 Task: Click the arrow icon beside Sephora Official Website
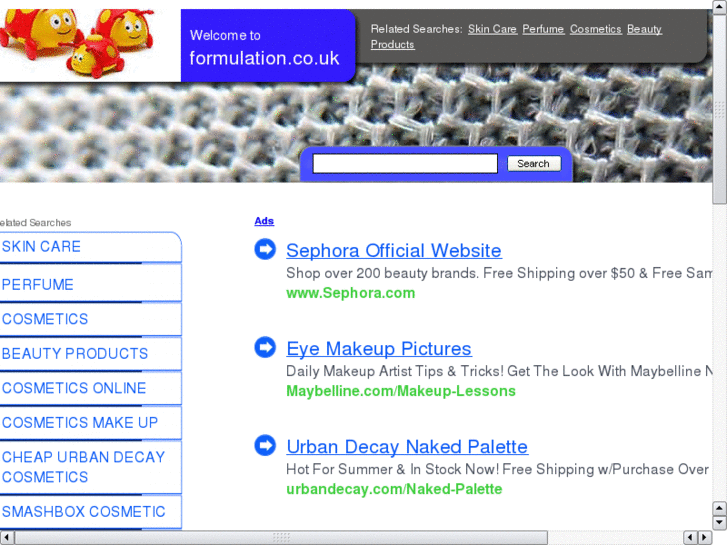pos(265,249)
